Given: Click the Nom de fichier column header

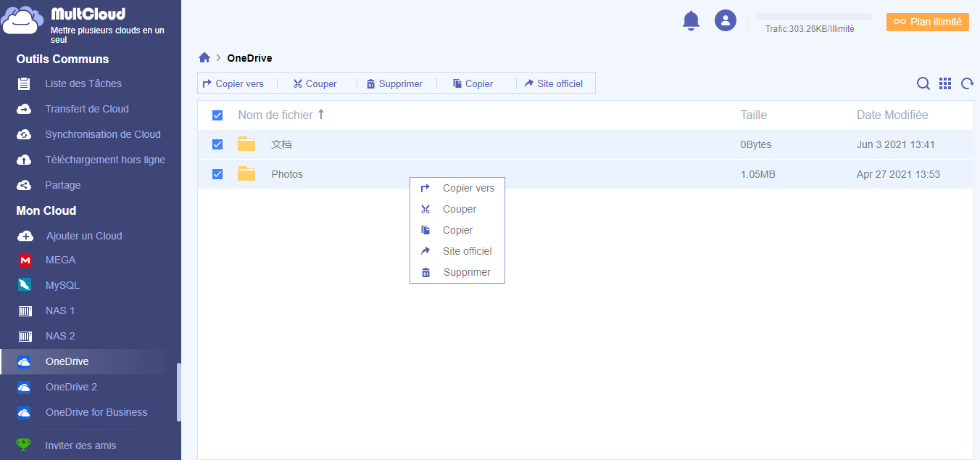Looking at the screenshot, I should 275,115.
